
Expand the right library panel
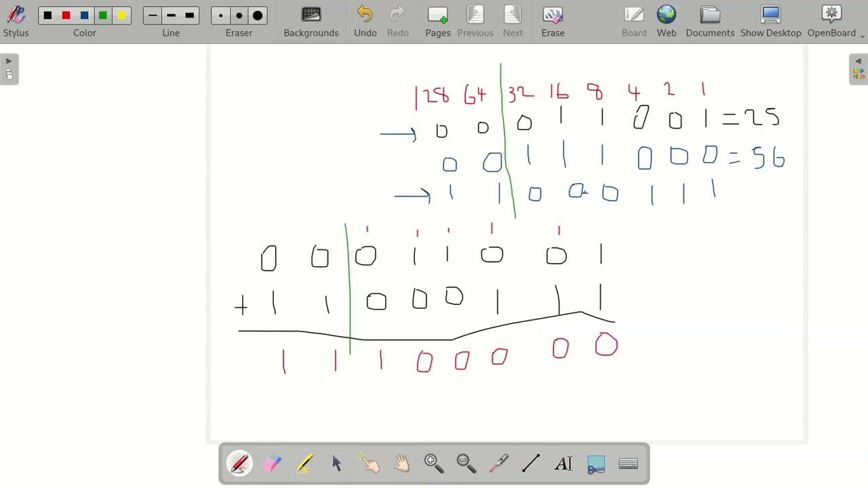859,69
